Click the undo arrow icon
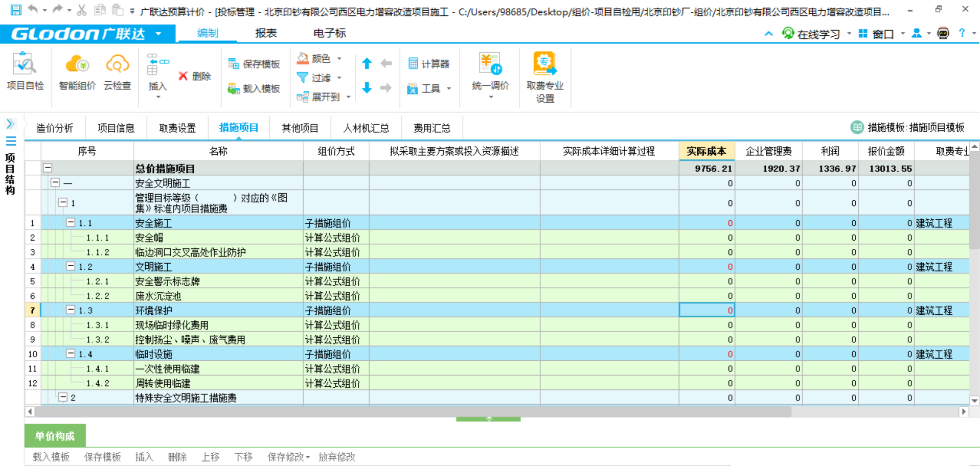980x466 pixels. [x=33, y=9]
